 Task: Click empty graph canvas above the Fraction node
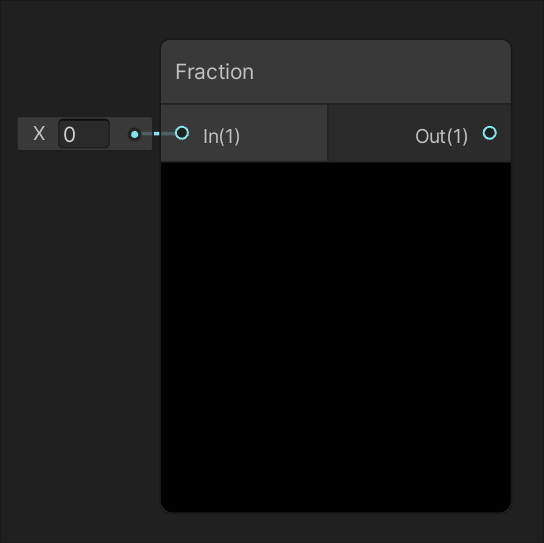[336, 19]
